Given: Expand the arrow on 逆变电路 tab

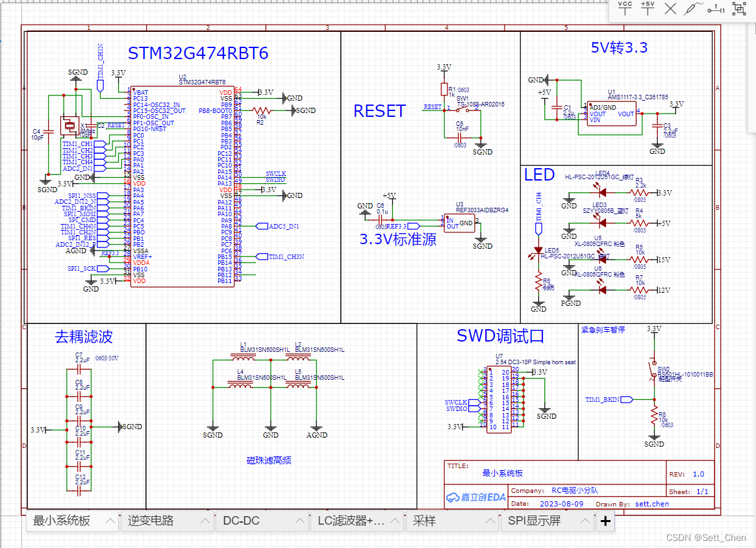Looking at the screenshot, I should point(205,521).
